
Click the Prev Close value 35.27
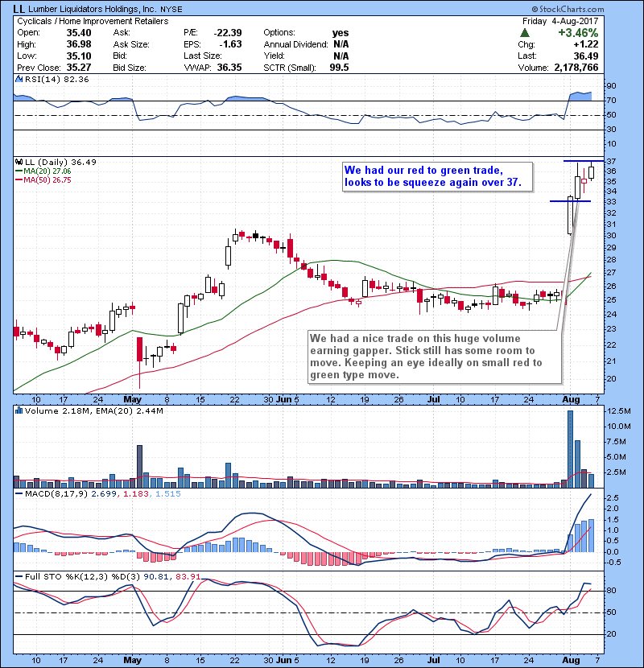point(79,68)
